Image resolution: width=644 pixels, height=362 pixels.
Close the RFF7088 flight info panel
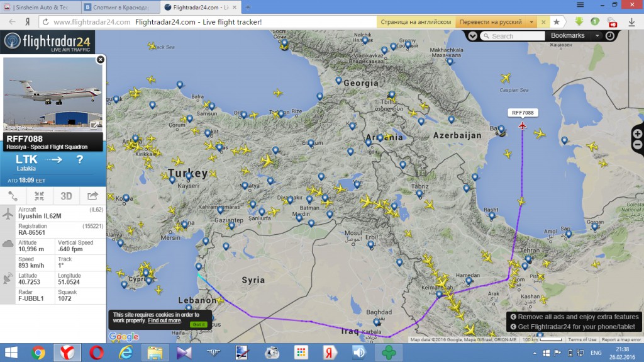pos(100,60)
